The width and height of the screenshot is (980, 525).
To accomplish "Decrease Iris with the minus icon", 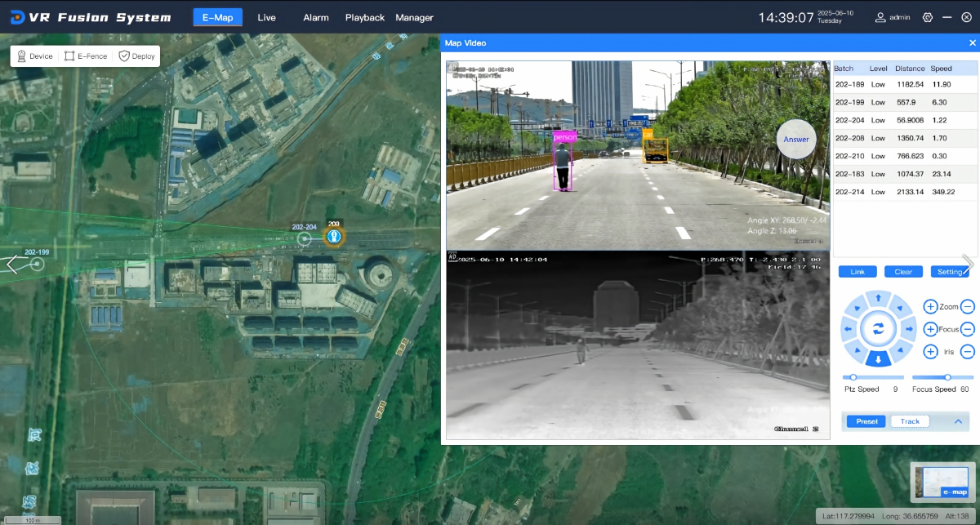I will pyautogui.click(x=967, y=352).
